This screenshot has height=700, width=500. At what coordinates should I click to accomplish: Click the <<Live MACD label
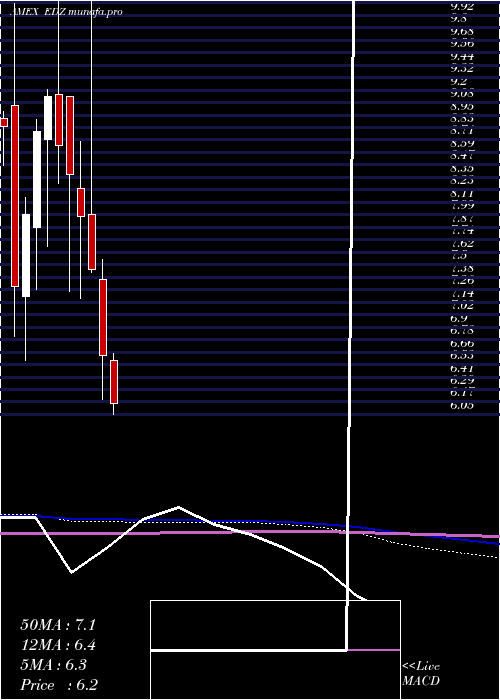tap(421, 674)
